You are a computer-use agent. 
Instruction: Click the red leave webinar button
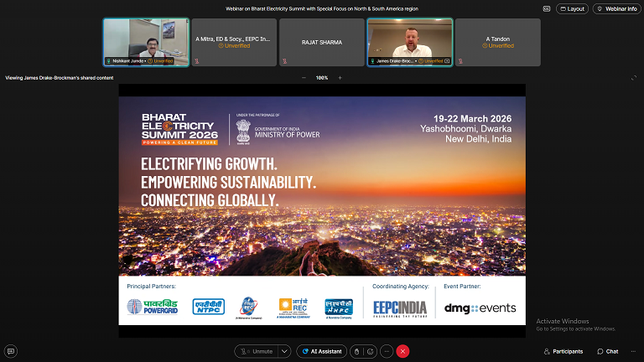coord(402,351)
